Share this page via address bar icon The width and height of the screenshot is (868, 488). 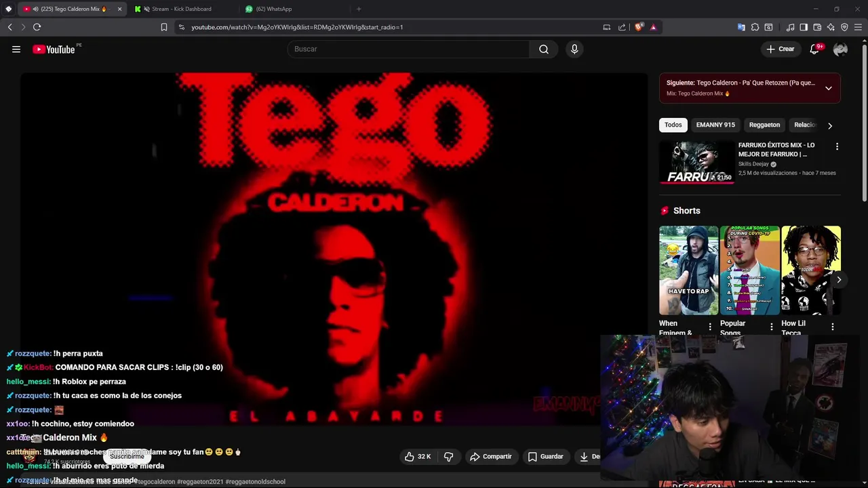622,27
